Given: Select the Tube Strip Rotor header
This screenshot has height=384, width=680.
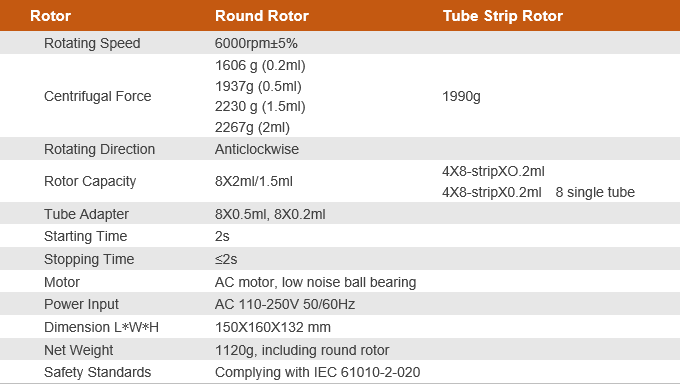Looking at the screenshot, I should tap(503, 16).
